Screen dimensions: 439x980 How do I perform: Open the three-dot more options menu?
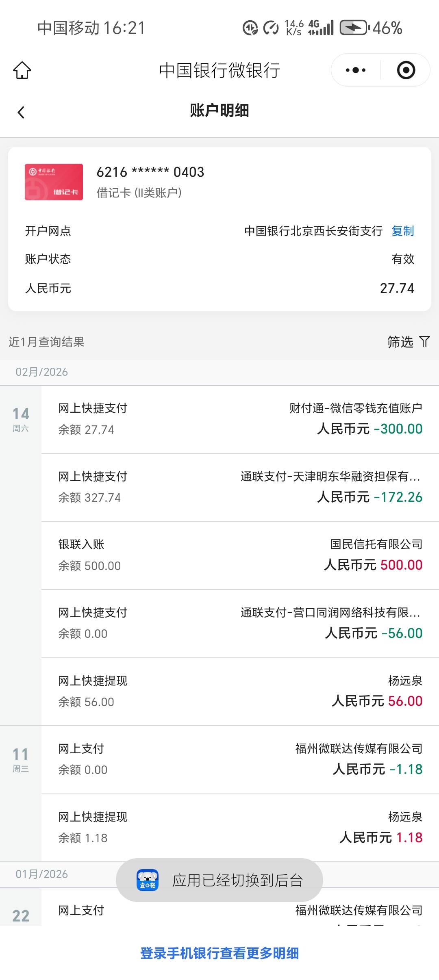click(356, 70)
